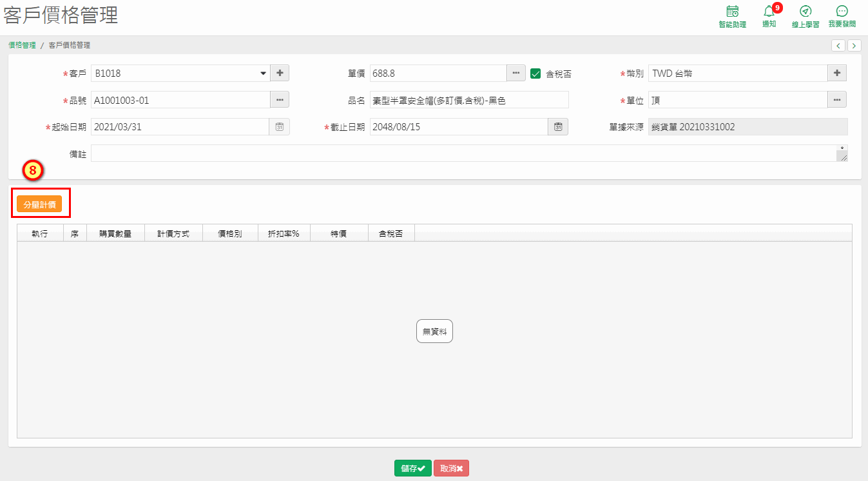Click the 分量計價 button
Viewport: 868px width, 481px height.
point(39,204)
